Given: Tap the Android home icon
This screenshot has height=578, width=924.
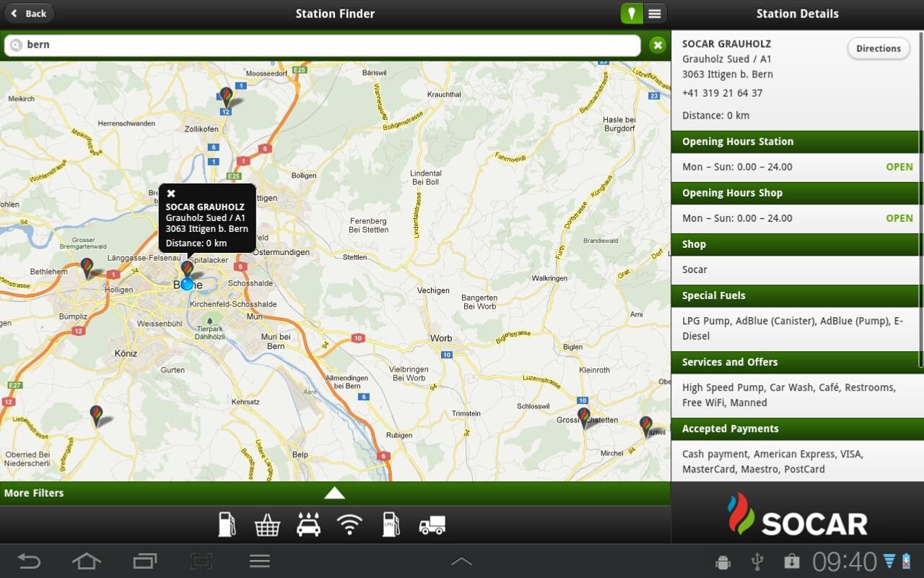Looking at the screenshot, I should (87, 561).
